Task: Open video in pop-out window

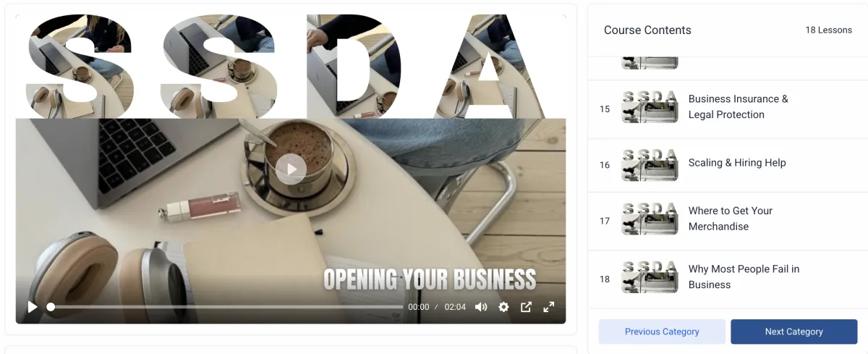Action: pyautogui.click(x=527, y=307)
